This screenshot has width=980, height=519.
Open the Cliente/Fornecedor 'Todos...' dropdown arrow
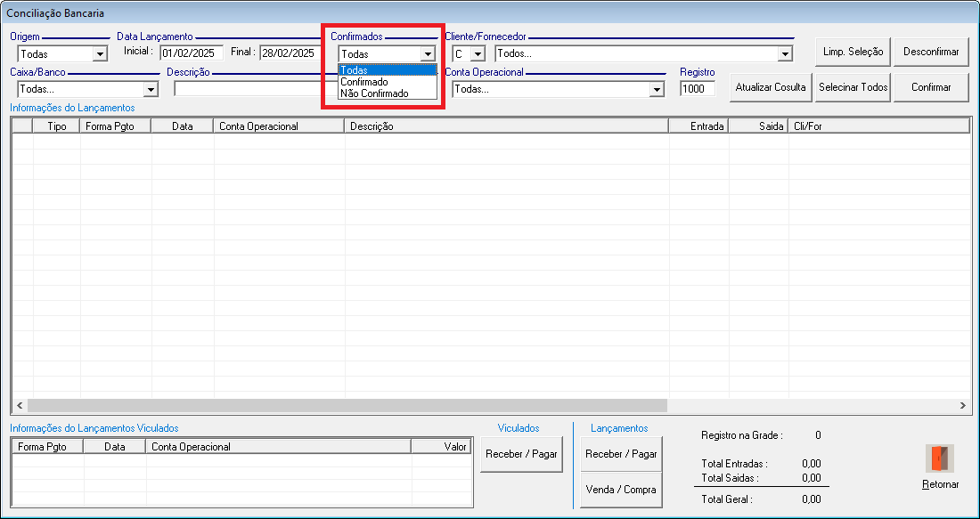[785, 54]
